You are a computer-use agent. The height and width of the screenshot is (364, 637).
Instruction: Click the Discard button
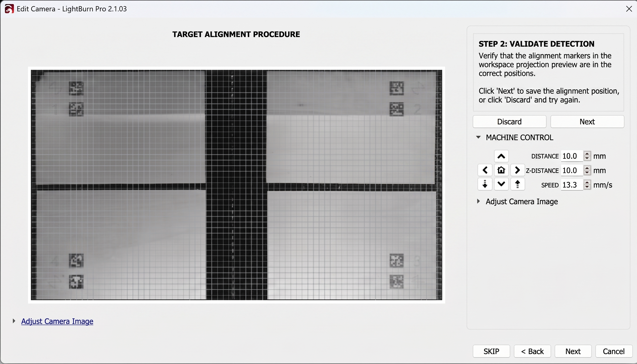point(509,122)
